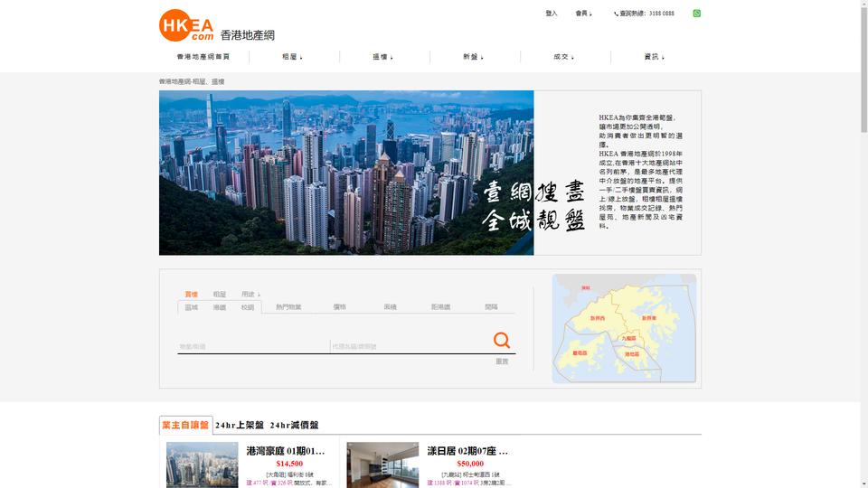
Task: Click the Hong Kong skyline banner image
Action: point(346,173)
